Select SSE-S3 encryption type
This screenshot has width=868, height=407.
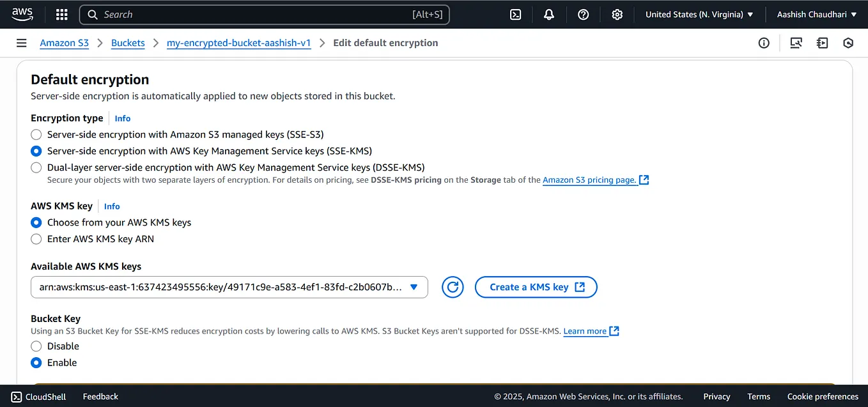click(x=36, y=134)
